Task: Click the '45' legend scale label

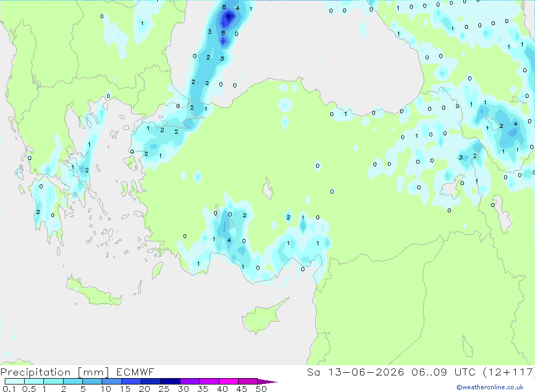Action: pyautogui.click(x=242, y=389)
